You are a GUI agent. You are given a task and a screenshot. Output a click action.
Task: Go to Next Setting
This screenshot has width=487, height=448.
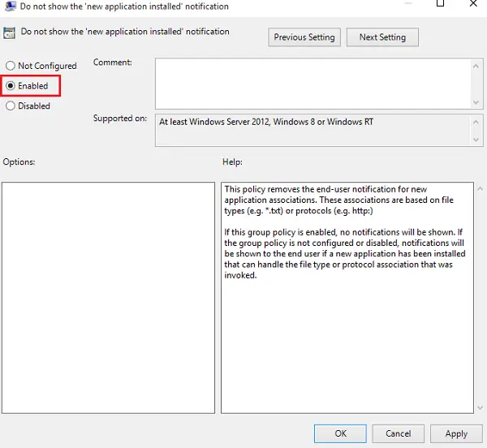point(382,37)
